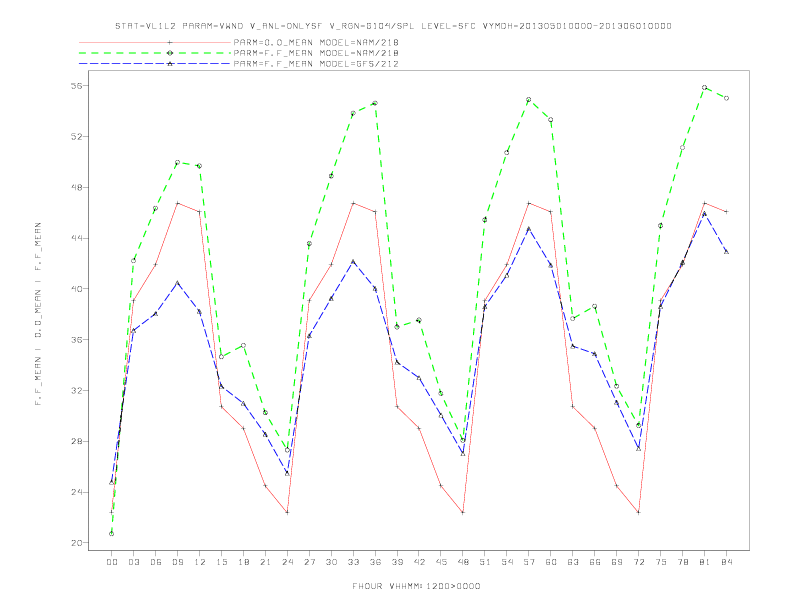792x612 pixels.
Task: Click x-axis tick label 66
Action: coord(595,562)
